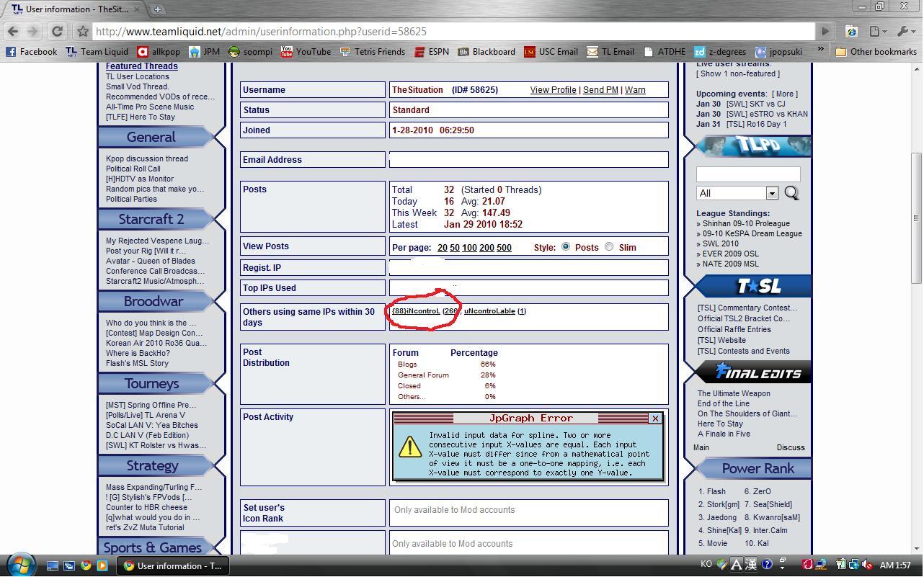Open the Other bookmarks folder
Screen dimensions: 924x577
(876, 52)
